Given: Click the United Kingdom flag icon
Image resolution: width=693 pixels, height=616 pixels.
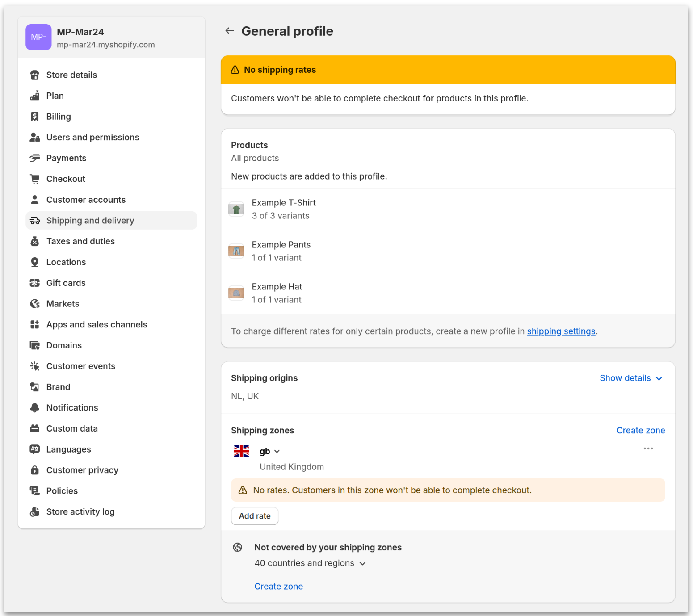Looking at the screenshot, I should point(241,451).
